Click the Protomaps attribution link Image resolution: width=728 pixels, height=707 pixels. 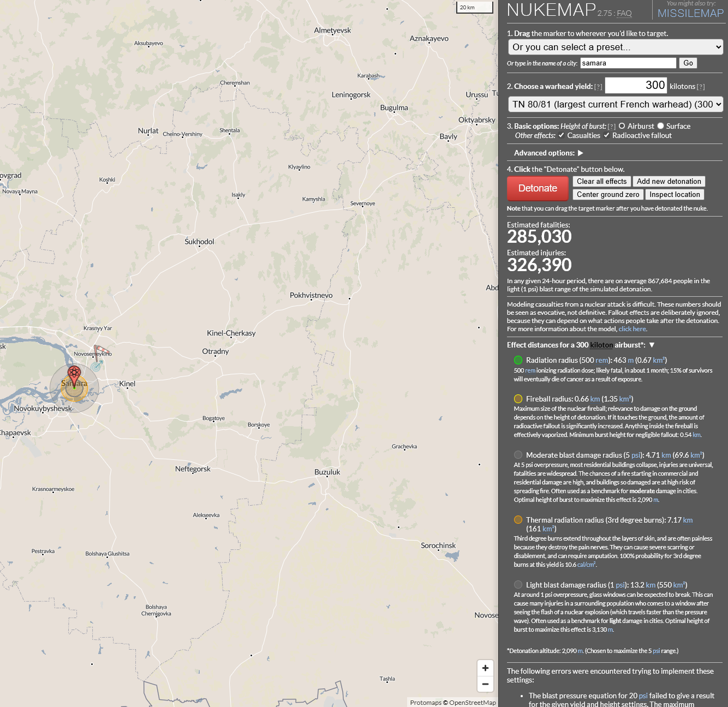pos(426,703)
